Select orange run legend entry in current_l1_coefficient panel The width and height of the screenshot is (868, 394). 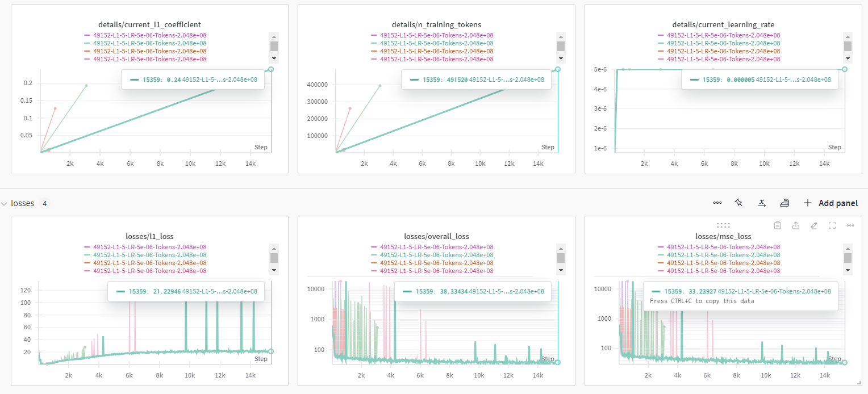(x=145, y=51)
